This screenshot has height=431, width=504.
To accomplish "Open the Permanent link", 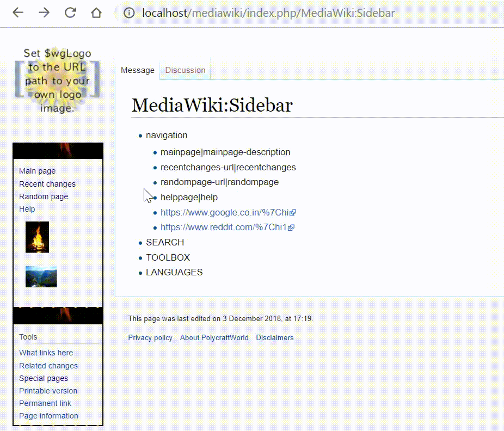I will [x=45, y=403].
